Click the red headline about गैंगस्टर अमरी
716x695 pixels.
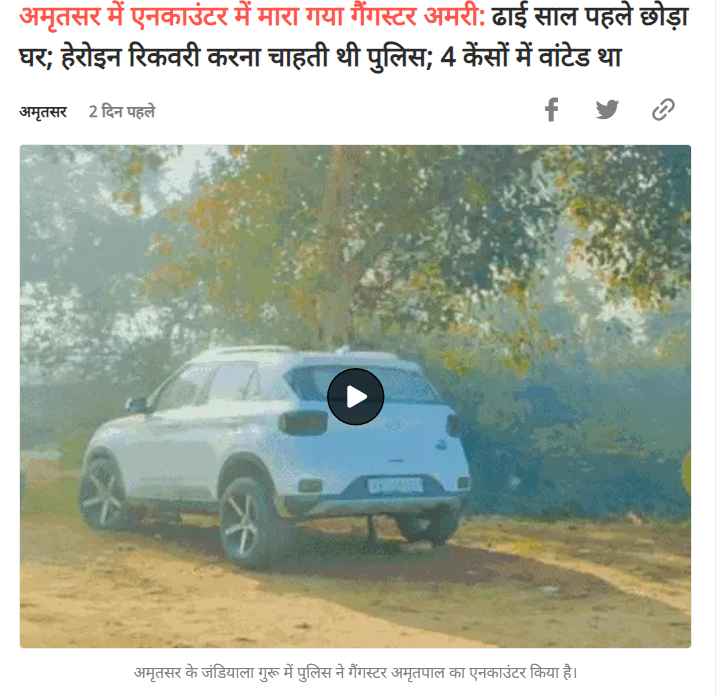tap(252, 17)
